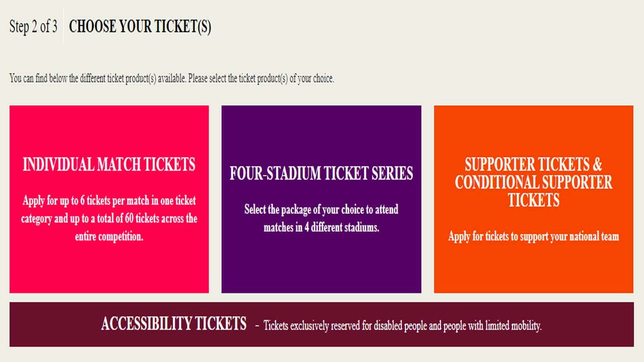Click the 'ACCESSIBILITY TICKETS' title text
The height and width of the screenshot is (362, 644).
173,324
